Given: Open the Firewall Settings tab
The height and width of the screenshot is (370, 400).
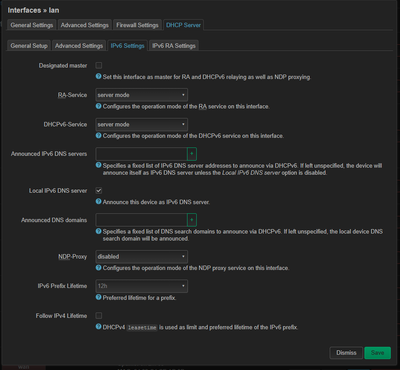Looking at the screenshot, I should 137,25.
